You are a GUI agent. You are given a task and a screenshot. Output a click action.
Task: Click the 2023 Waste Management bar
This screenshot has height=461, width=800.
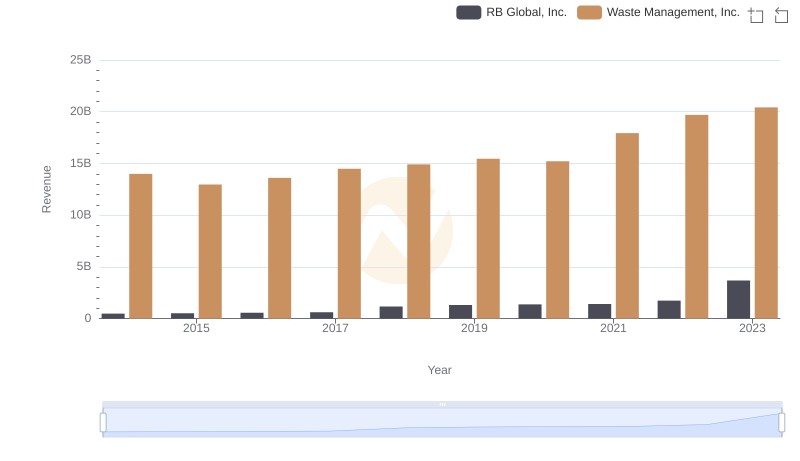coord(766,213)
